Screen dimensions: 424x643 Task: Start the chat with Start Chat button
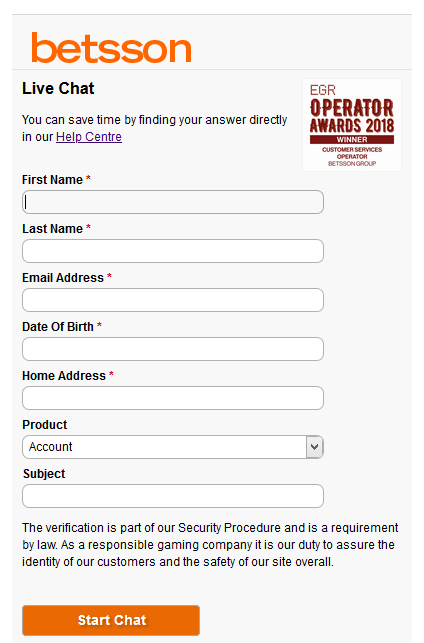pyautogui.click(x=111, y=620)
